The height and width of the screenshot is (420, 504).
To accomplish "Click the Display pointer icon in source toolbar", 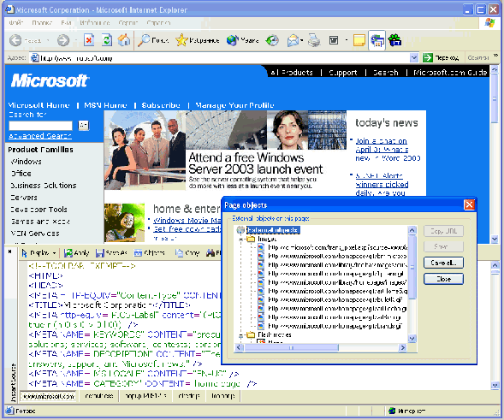I will coord(25,253).
